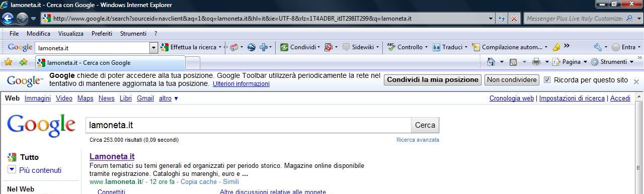Open the Gmail link

(x=145, y=99)
